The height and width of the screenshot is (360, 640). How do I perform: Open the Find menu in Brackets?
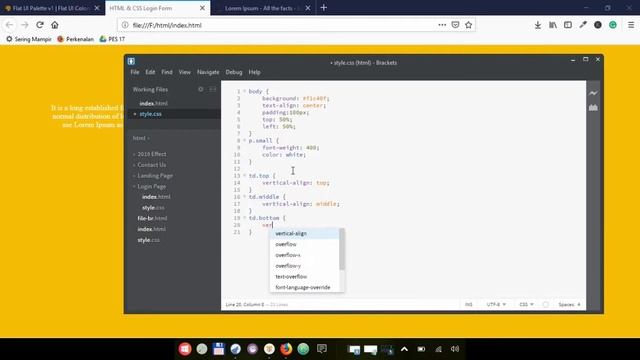[167, 72]
